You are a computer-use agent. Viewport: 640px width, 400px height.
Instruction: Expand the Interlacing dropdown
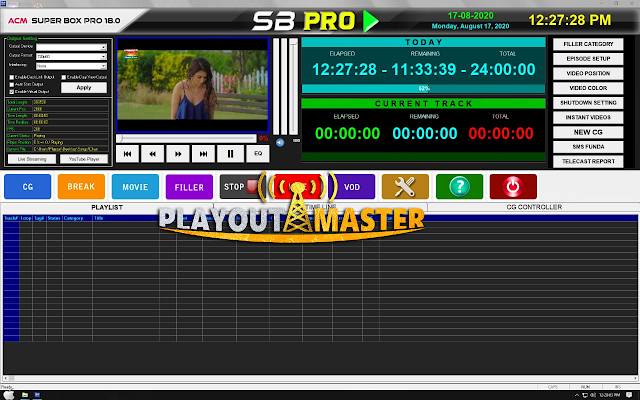tap(103, 66)
